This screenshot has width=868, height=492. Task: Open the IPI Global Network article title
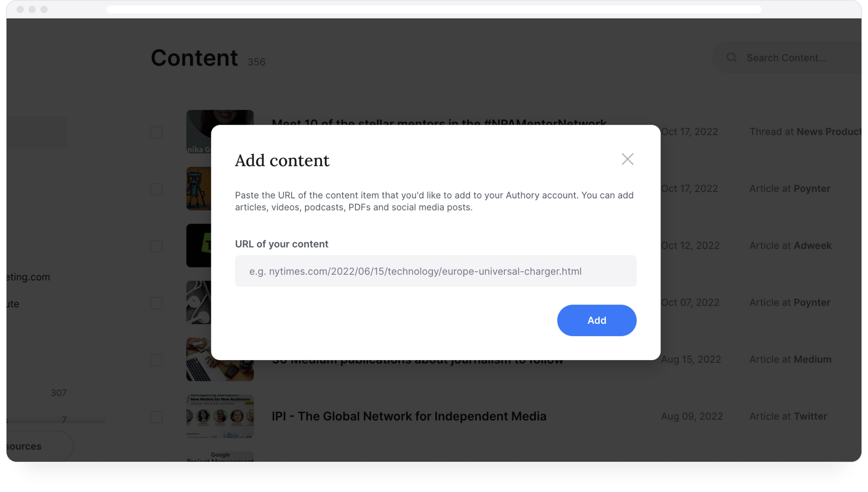pos(409,417)
